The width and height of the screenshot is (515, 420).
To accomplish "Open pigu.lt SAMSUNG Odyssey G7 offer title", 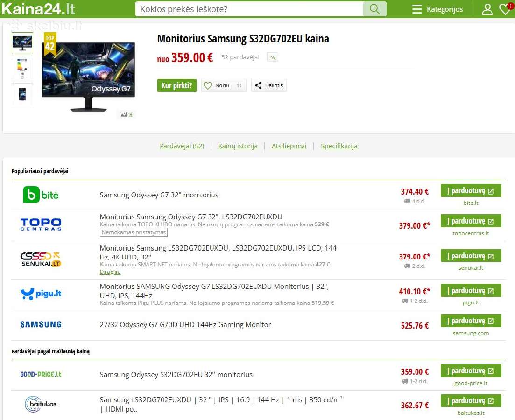I will click(214, 291).
